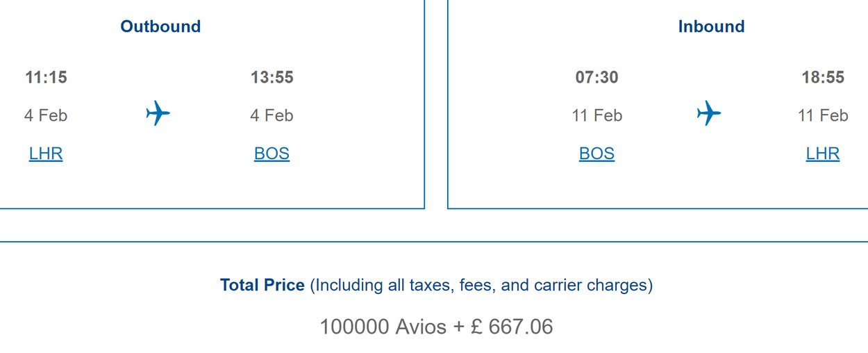Screen dimensions: 868x353
Task: Click the 18:55 inbound arrival time
Action: (x=823, y=77)
